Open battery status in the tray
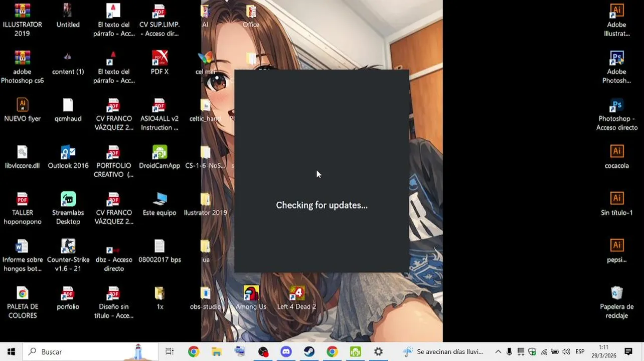 point(555,352)
